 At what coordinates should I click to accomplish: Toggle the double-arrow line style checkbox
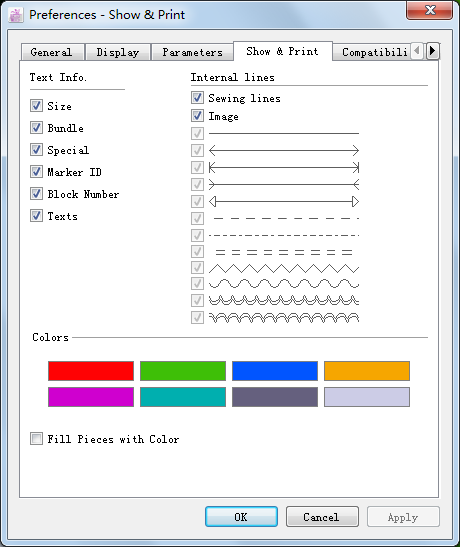197,150
